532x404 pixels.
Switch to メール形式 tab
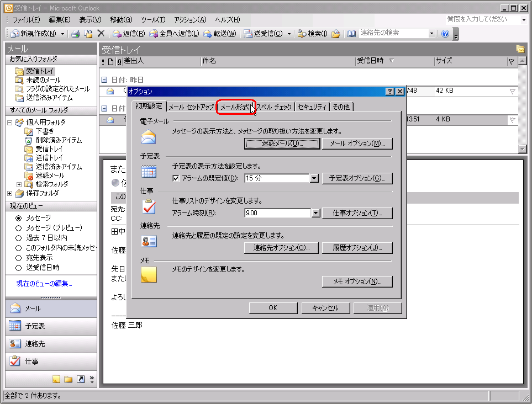pos(235,107)
